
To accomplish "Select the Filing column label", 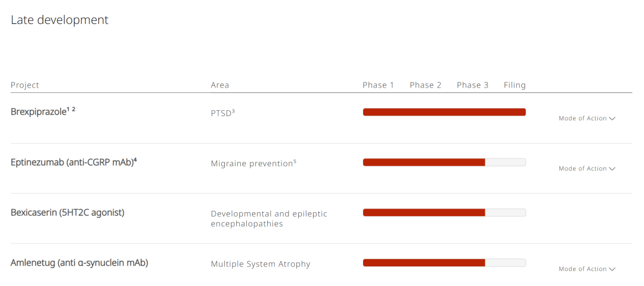I will pyautogui.click(x=515, y=85).
